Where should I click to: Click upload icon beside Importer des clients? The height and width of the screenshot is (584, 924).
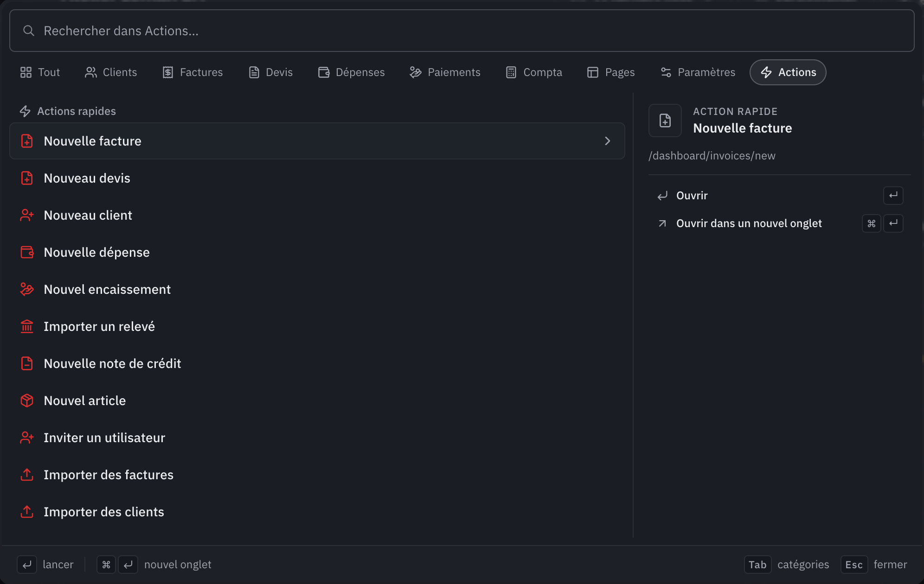click(x=27, y=512)
